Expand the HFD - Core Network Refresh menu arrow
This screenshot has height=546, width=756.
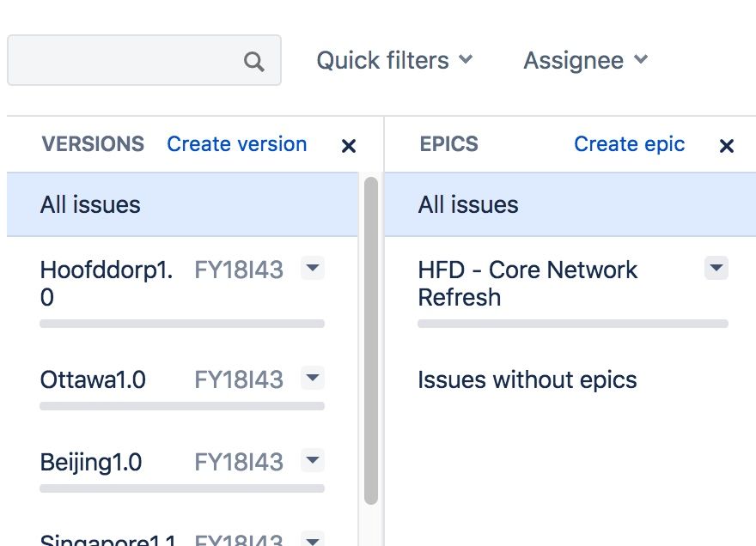[716, 268]
